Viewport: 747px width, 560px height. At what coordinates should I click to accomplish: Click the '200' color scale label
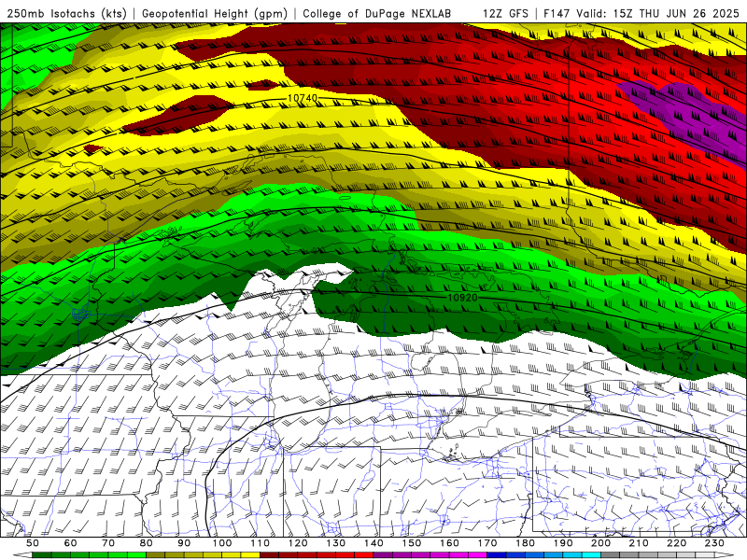pos(600,543)
